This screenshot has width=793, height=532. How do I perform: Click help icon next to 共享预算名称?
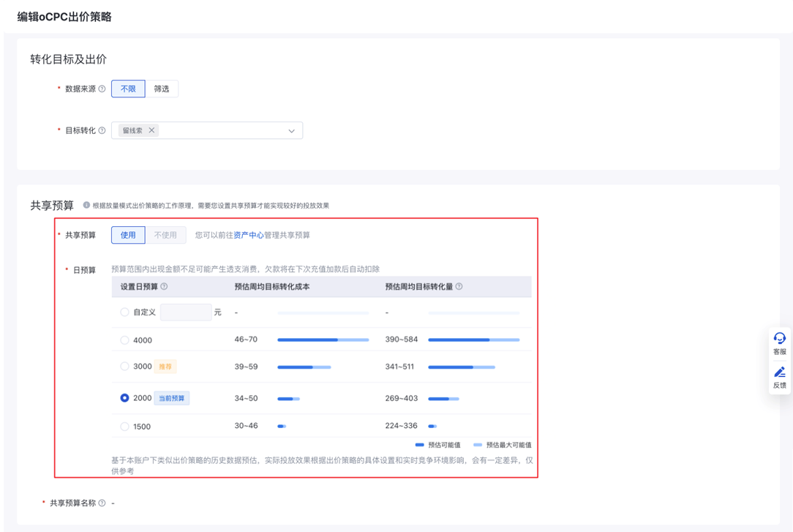[102, 503]
